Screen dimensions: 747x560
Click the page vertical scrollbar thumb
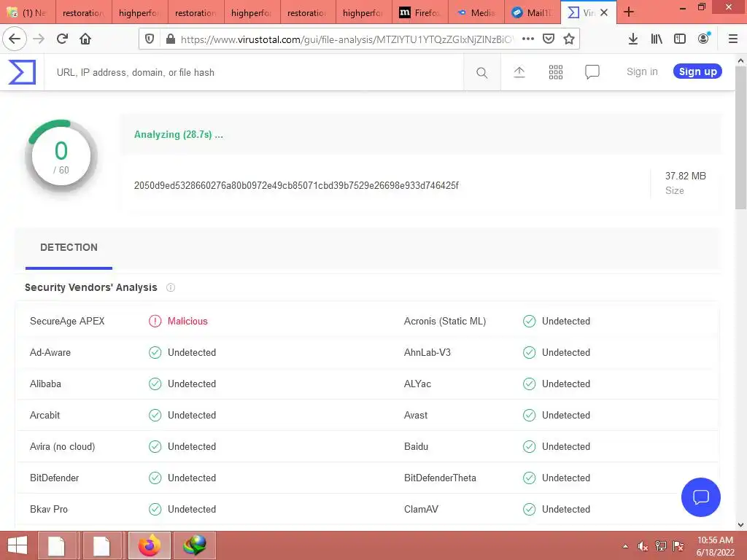click(x=740, y=138)
